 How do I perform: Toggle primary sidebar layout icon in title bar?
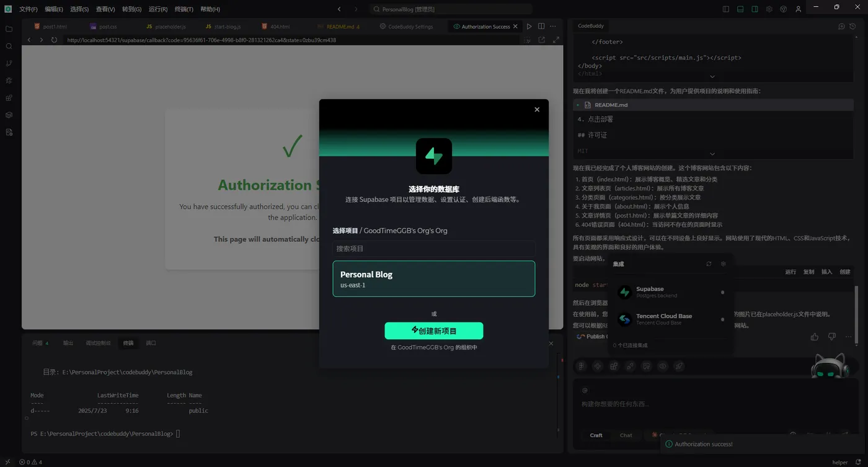coord(726,9)
